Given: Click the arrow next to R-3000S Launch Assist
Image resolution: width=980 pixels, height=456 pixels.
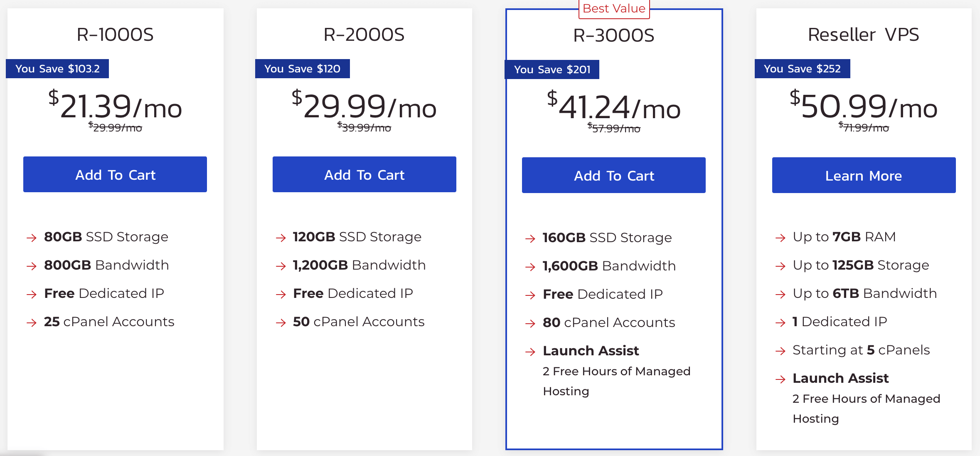Looking at the screenshot, I should (530, 352).
